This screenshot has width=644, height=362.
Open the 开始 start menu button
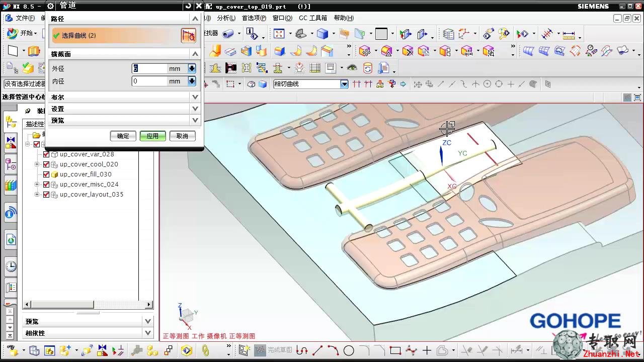coord(23,33)
